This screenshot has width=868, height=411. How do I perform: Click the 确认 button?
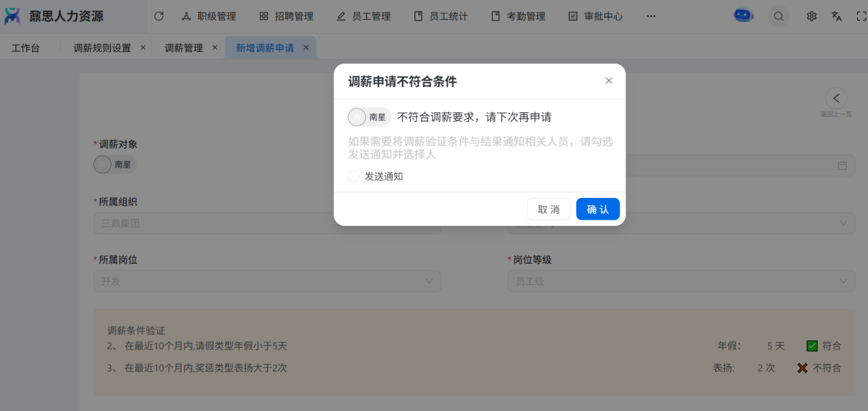598,209
